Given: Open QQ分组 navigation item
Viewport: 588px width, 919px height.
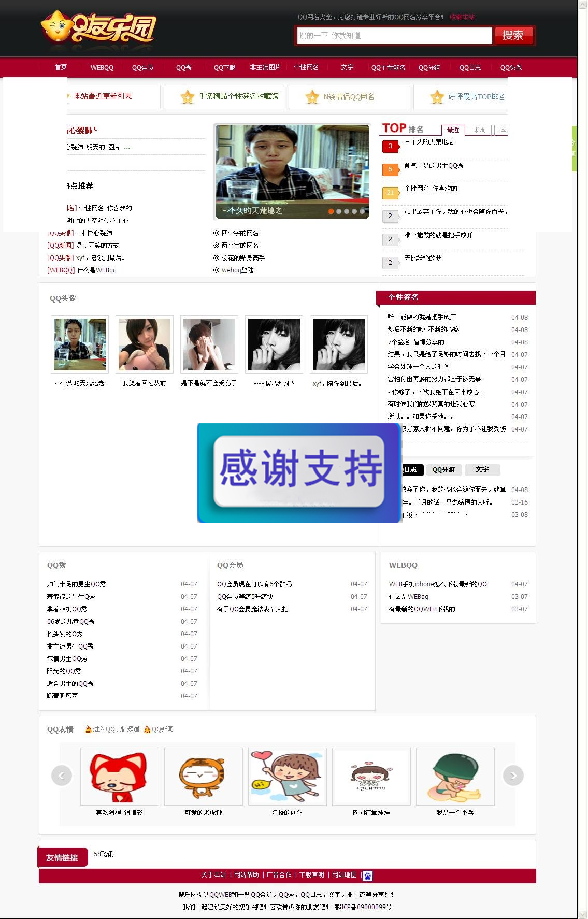Looking at the screenshot, I should pyautogui.click(x=429, y=67).
